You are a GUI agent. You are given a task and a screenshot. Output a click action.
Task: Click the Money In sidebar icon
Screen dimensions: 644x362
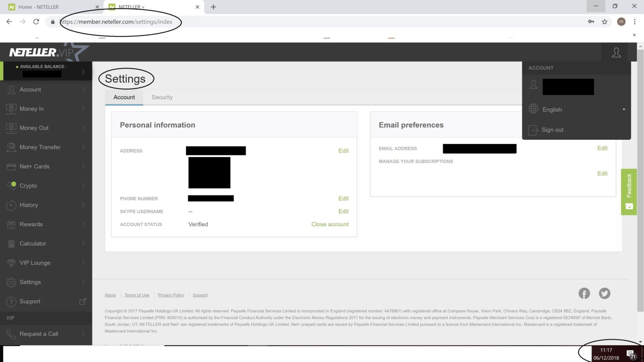coord(11,109)
